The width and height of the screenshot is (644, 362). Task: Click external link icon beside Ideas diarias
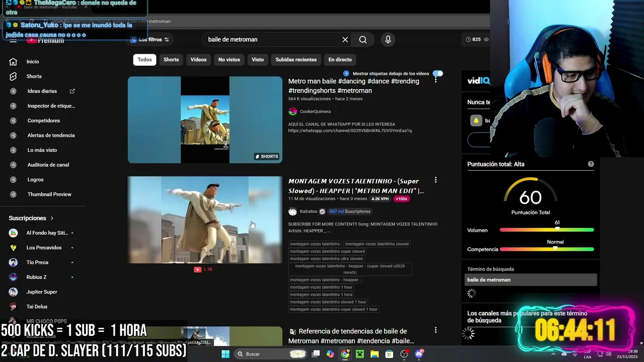pyautogui.click(x=72, y=91)
